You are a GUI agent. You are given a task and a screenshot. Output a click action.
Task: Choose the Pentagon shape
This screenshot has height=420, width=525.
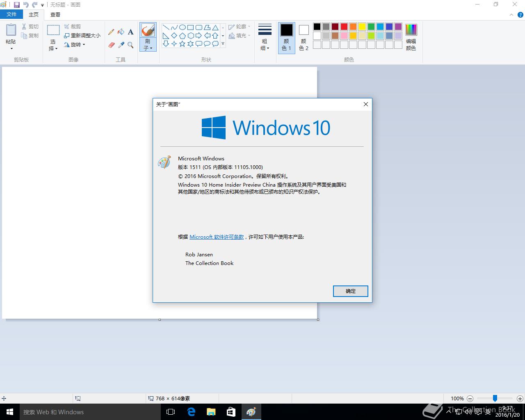pos(183,36)
